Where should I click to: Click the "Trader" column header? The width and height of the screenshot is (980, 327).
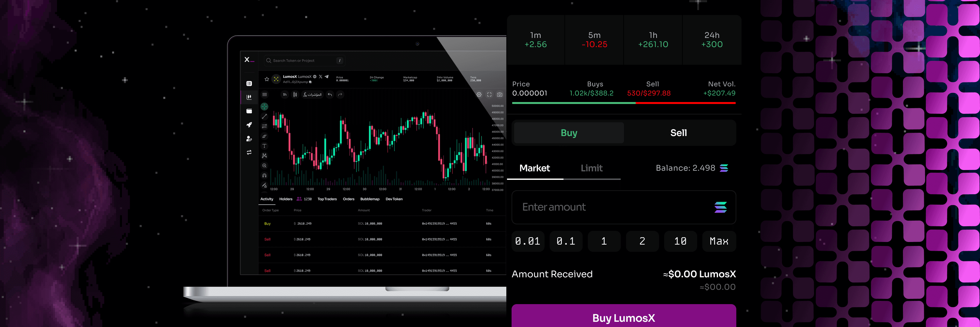[x=427, y=210]
